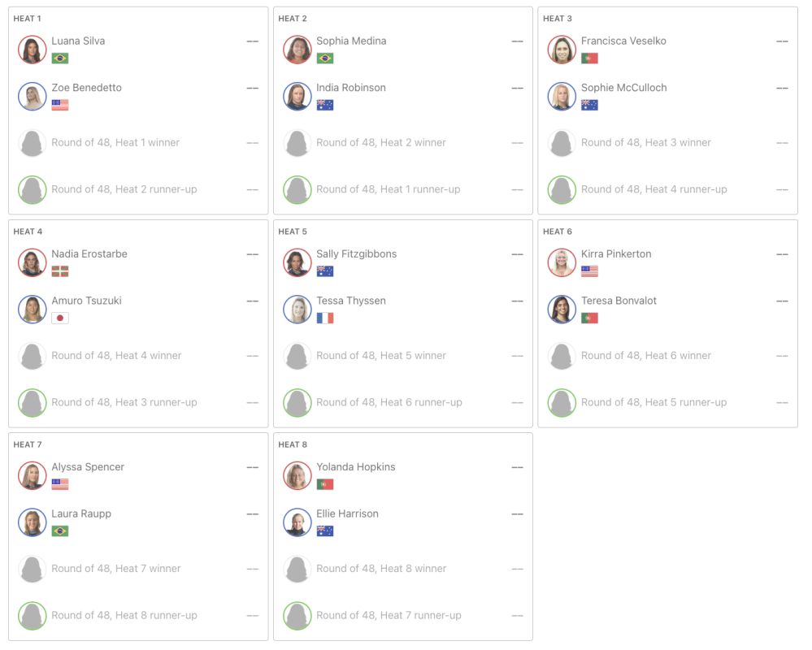The height and width of the screenshot is (650, 812).
Task: Click the Heat 4 header label
Action: [x=28, y=232]
